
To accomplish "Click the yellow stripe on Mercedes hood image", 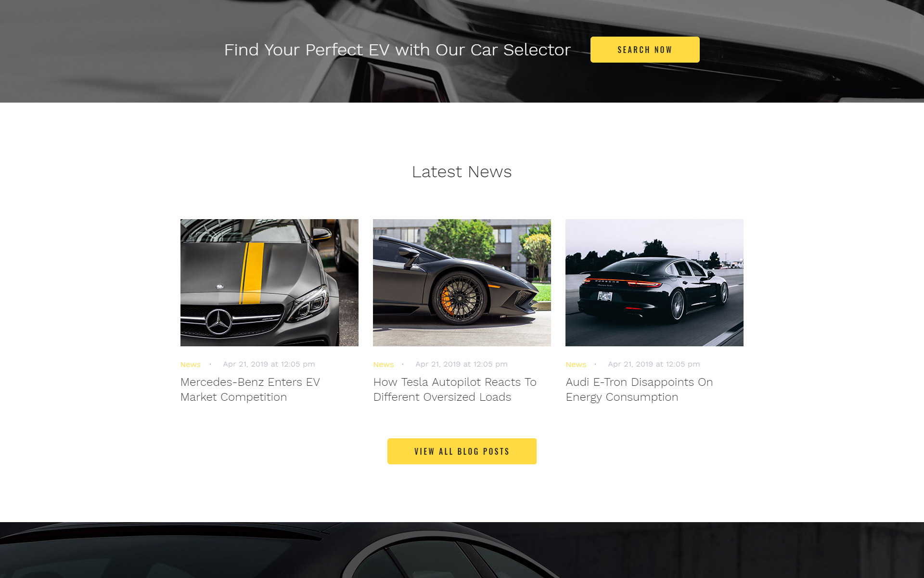I will tap(252, 273).
